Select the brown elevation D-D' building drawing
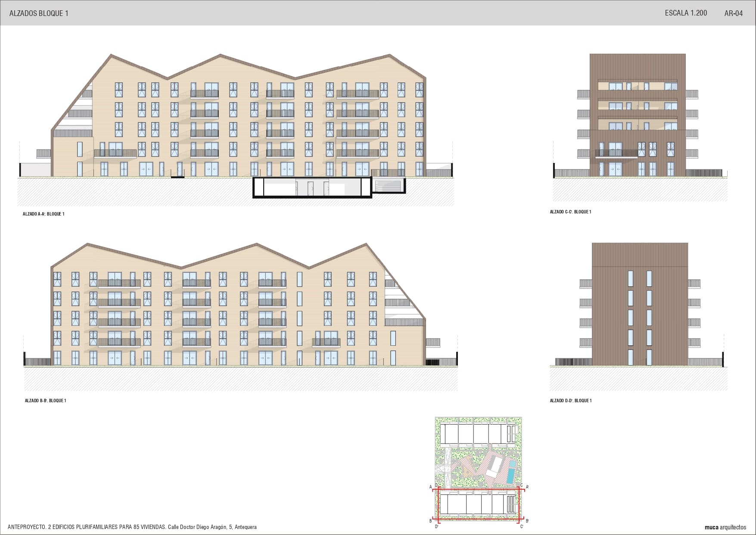 point(640,304)
